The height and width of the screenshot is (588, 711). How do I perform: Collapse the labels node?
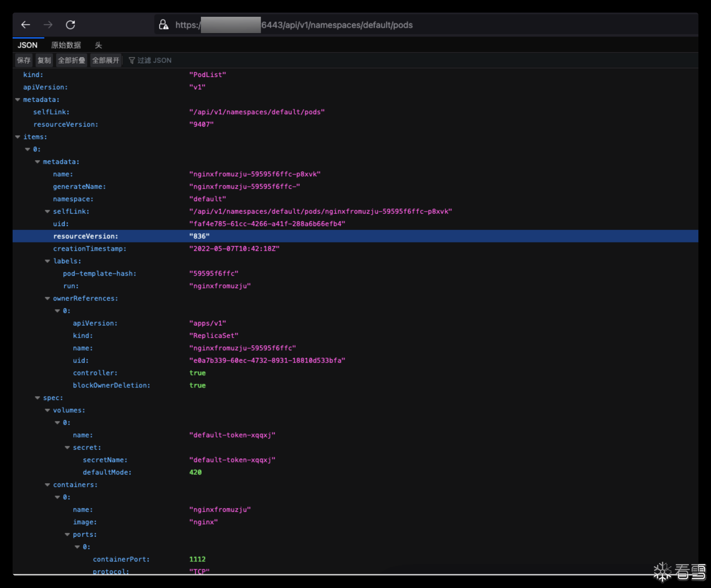pos(48,261)
